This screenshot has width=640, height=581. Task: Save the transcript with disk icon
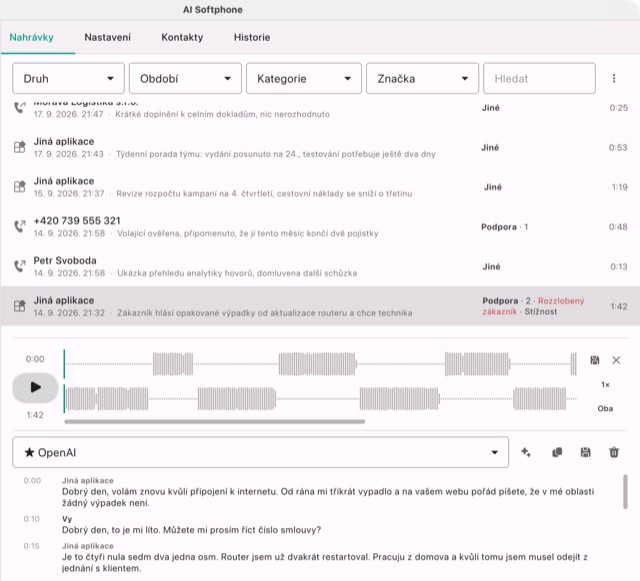click(585, 452)
